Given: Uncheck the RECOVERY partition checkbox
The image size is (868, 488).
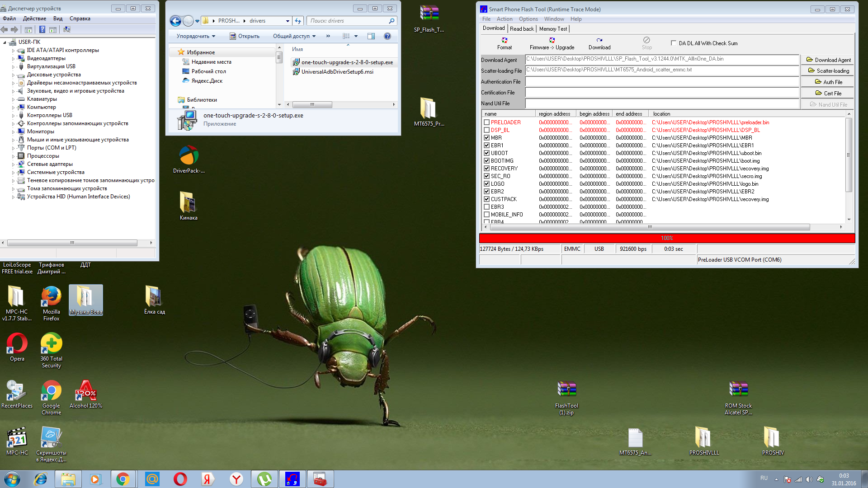Looking at the screenshot, I should [486, 169].
